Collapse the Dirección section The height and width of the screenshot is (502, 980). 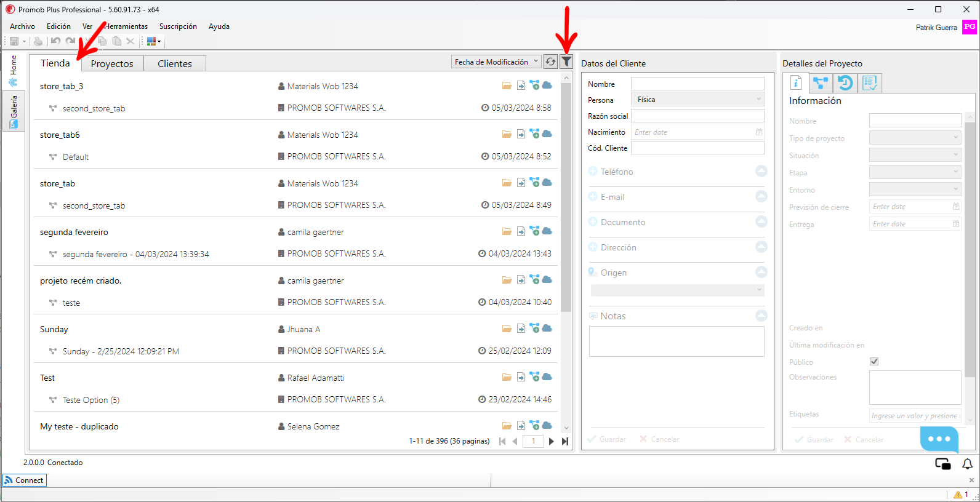click(x=761, y=247)
